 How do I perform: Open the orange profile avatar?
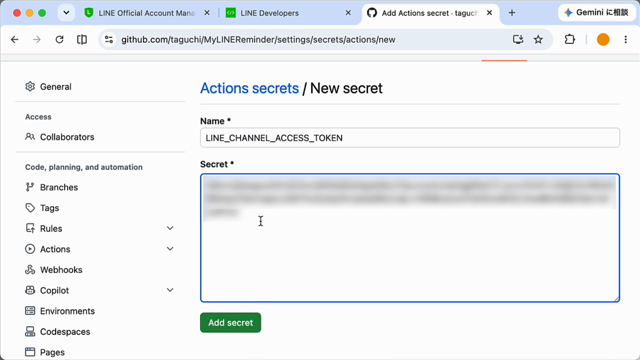pyautogui.click(x=603, y=40)
